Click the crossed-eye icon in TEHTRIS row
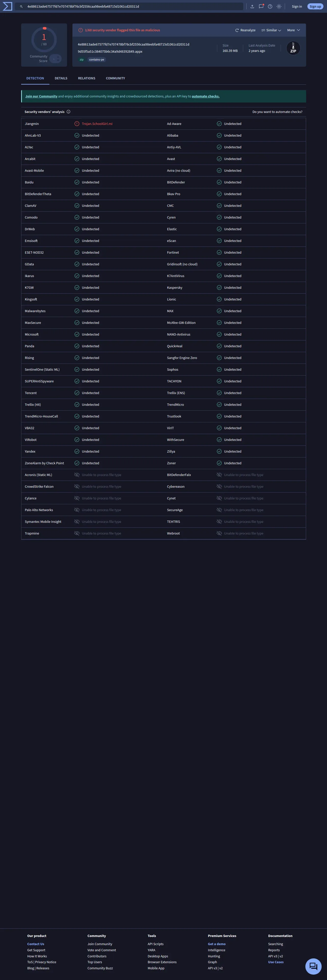 point(219,522)
